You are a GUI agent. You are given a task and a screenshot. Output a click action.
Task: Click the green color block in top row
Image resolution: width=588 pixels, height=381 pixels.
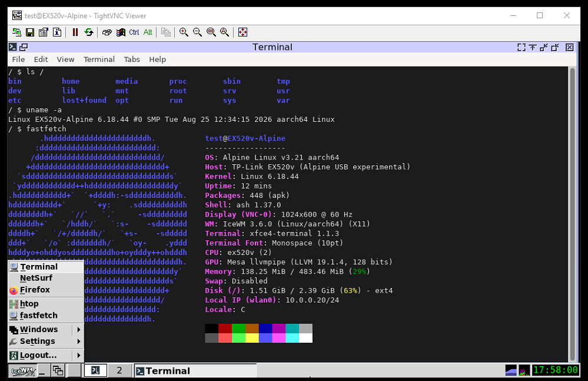[238, 329]
